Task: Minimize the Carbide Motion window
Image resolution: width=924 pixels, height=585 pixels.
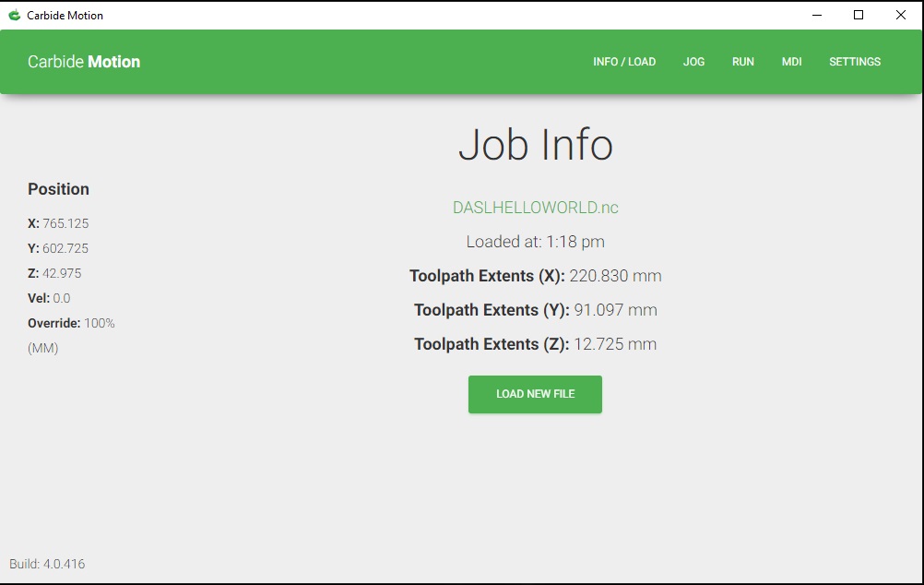Action: (x=817, y=16)
